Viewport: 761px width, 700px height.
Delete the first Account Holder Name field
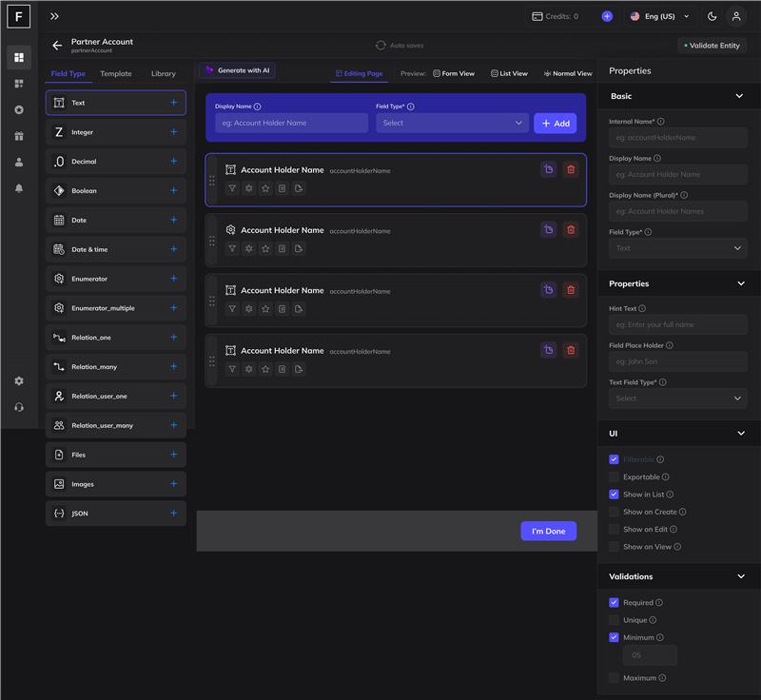pos(570,169)
